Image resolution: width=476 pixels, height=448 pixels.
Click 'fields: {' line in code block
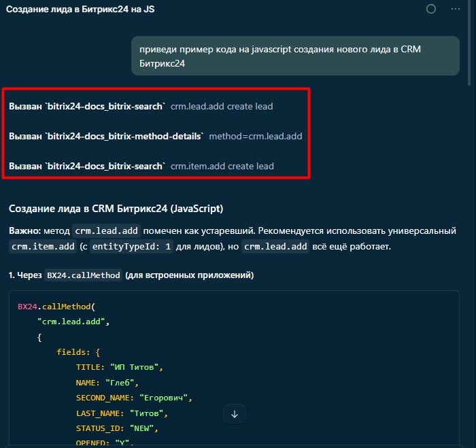[78, 352]
